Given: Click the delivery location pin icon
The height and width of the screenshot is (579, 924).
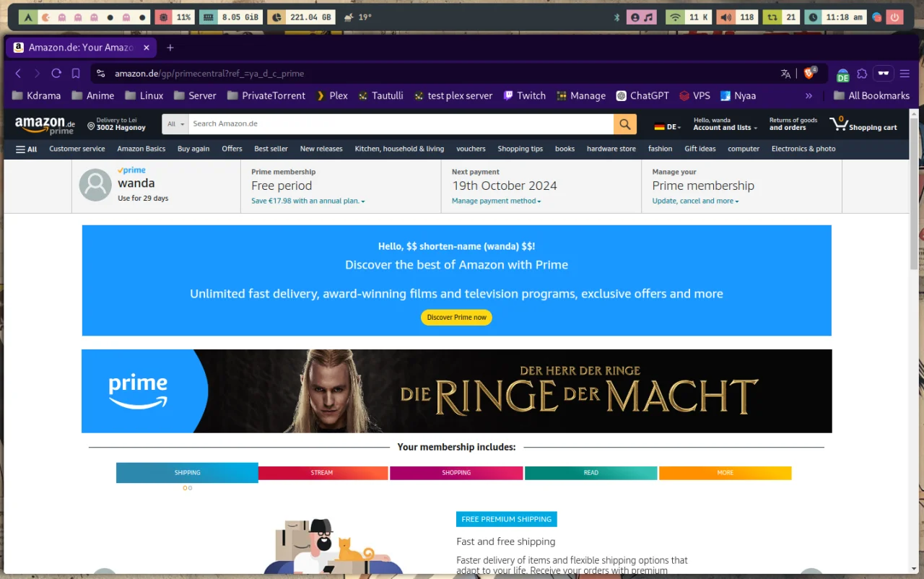Looking at the screenshot, I should point(91,126).
